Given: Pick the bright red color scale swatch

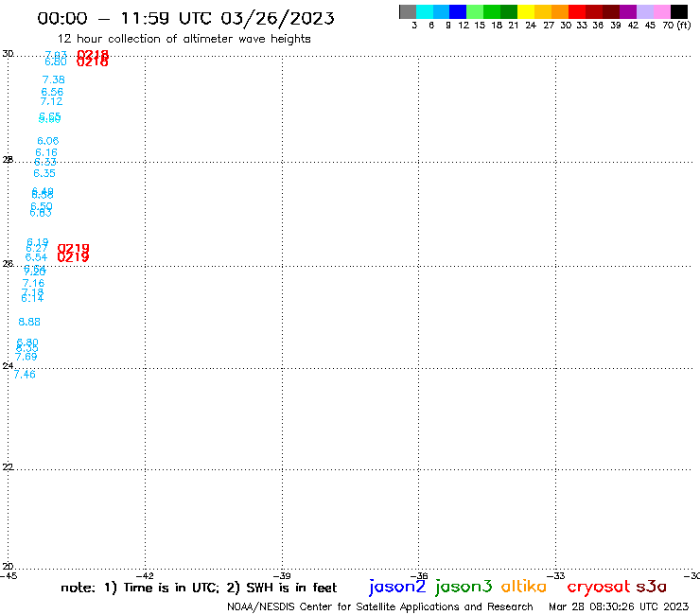Looking at the screenshot, I should (x=577, y=11).
